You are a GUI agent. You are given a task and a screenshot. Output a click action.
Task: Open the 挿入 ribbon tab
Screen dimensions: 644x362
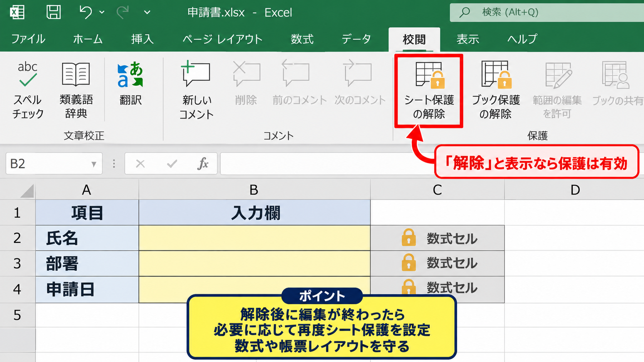[x=142, y=39]
